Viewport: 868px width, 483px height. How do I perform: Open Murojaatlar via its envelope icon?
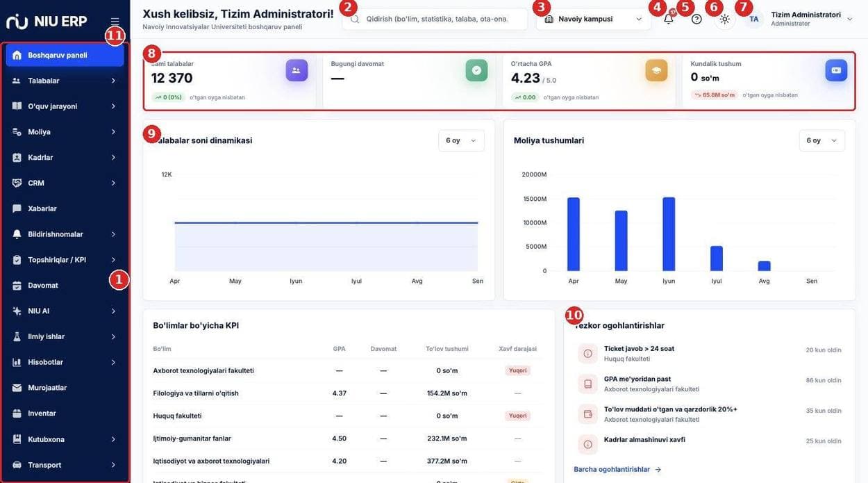(x=17, y=388)
